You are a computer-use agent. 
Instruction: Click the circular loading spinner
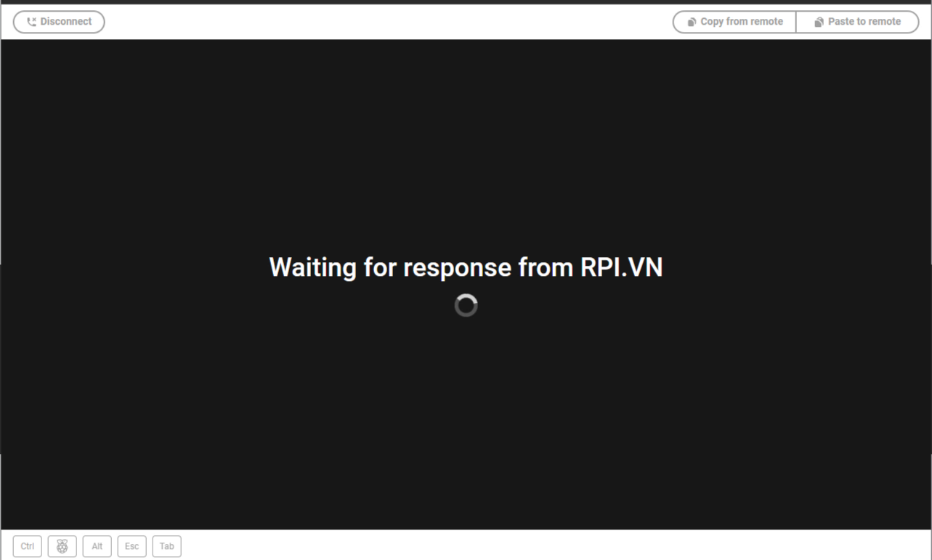[466, 306]
